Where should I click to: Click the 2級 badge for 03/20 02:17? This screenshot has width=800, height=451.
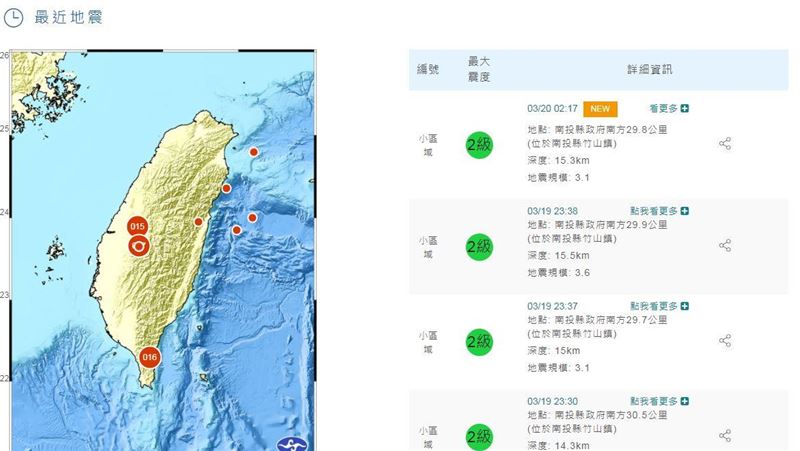[479, 145]
